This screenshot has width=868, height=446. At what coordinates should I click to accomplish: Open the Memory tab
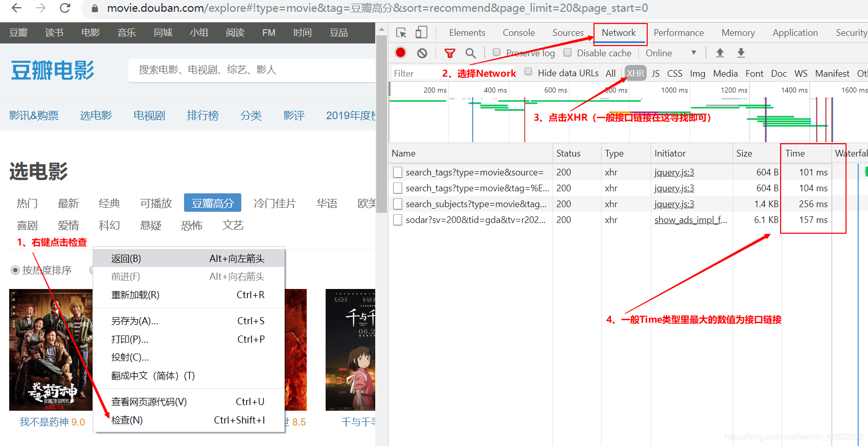[738, 33]
